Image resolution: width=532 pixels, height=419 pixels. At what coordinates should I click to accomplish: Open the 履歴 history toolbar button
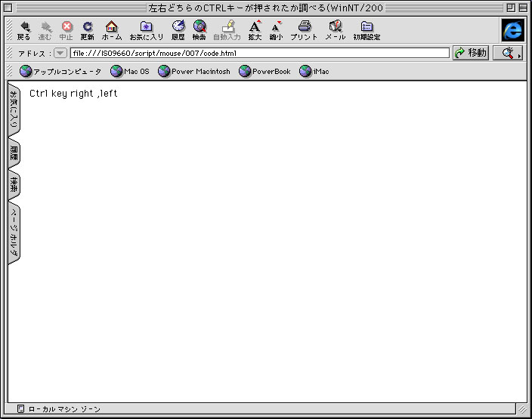click(178, 30)
